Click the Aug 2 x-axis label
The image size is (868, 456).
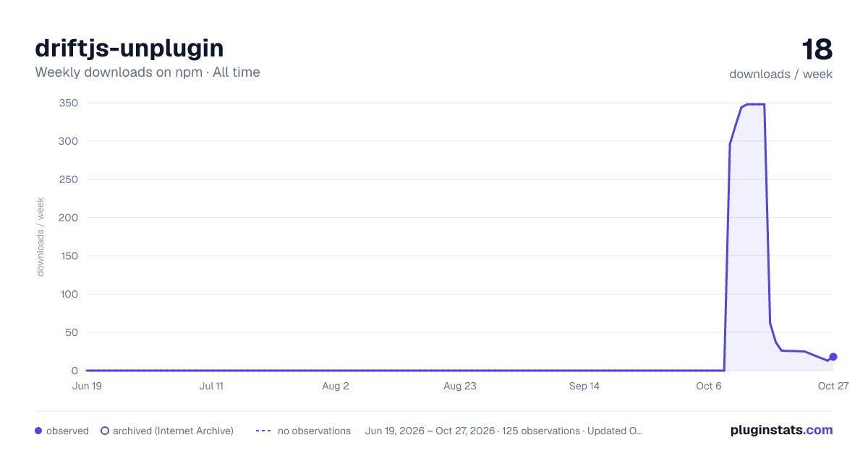336,386
